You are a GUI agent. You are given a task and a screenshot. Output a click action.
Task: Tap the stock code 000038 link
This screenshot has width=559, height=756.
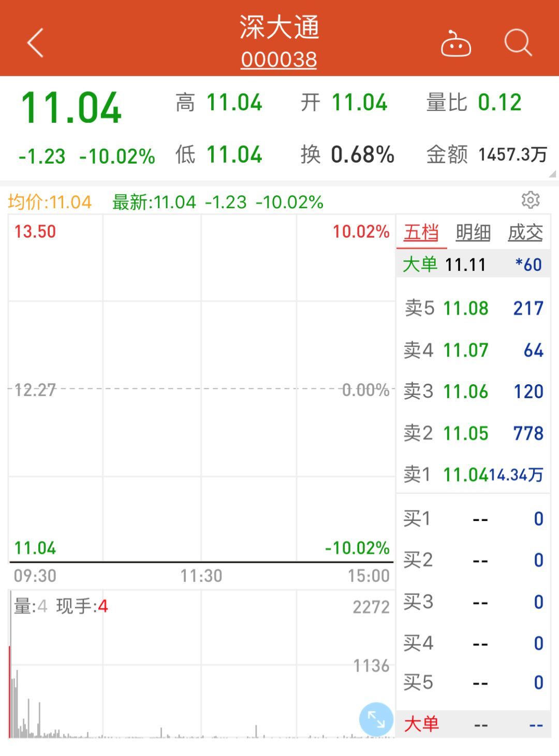click(x=279, y=60)
